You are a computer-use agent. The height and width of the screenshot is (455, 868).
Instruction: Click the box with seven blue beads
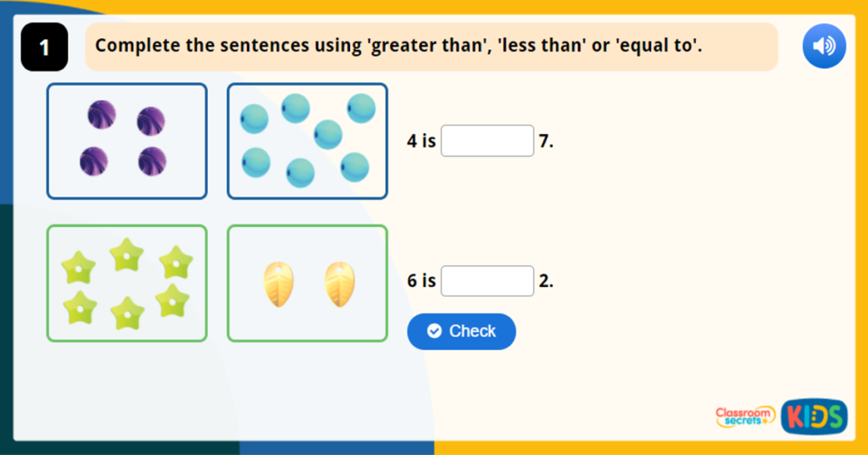[x=307, y=141]
